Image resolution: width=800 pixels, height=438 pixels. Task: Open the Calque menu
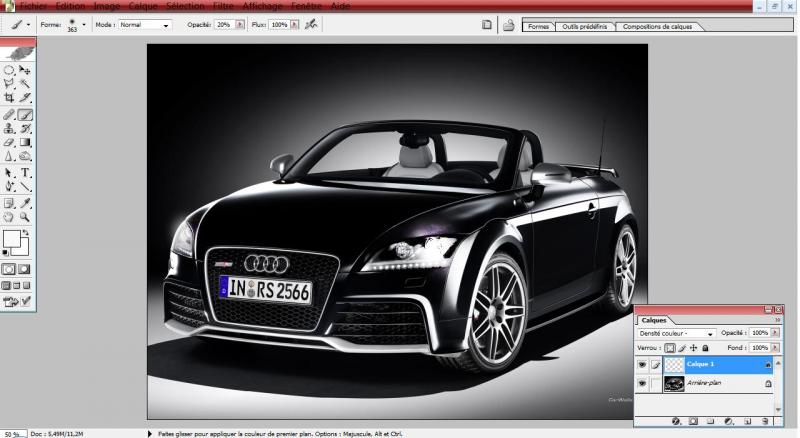[143, 6]
